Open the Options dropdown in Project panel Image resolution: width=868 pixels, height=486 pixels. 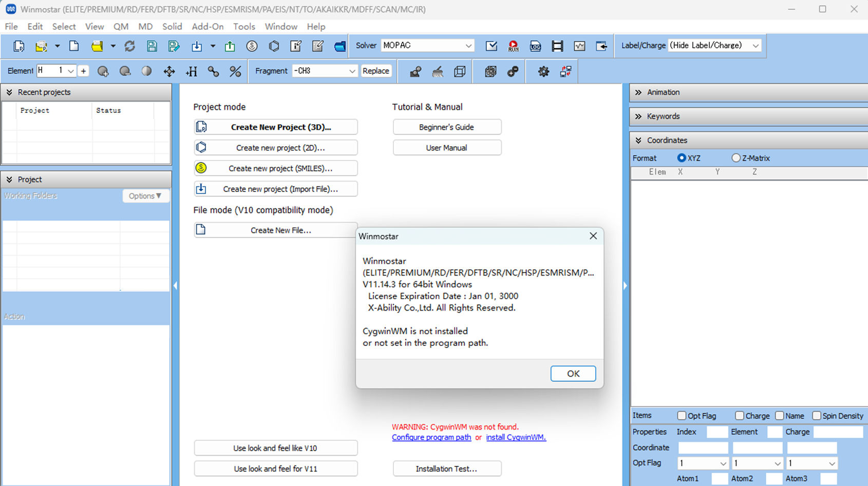145,196
